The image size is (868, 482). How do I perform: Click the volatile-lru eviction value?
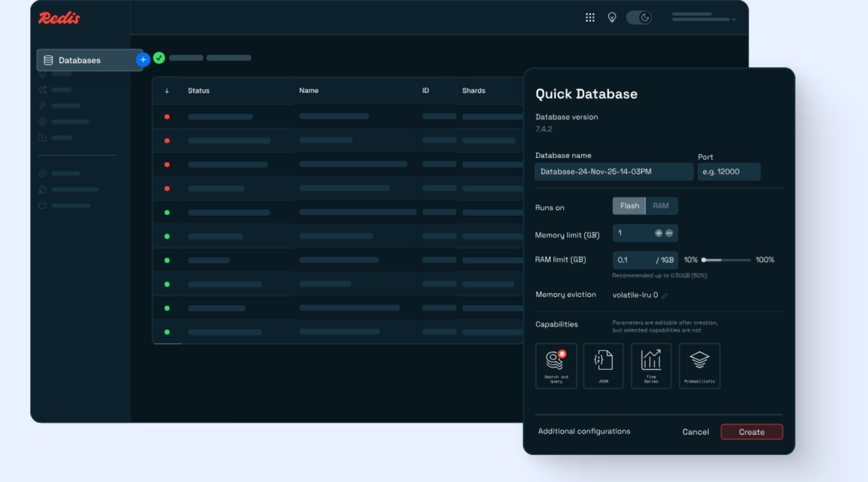pyautogui.click(x=635, y=295)
